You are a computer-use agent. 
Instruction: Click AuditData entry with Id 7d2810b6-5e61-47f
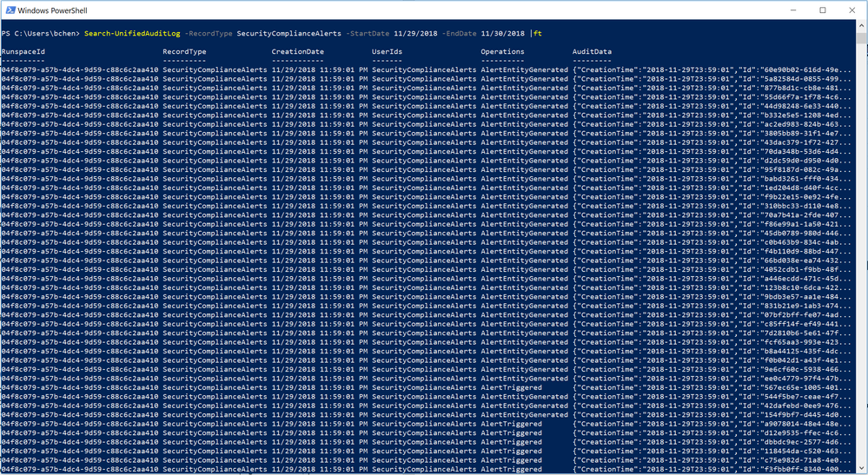(712, 333)
